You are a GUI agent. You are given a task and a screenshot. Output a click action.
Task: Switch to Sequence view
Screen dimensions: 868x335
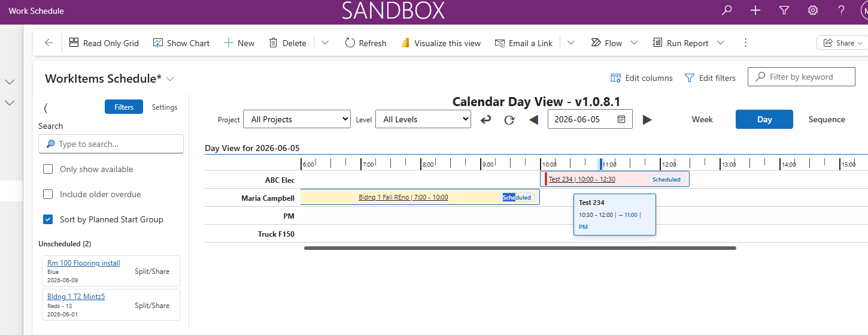(x=827, y=119)
